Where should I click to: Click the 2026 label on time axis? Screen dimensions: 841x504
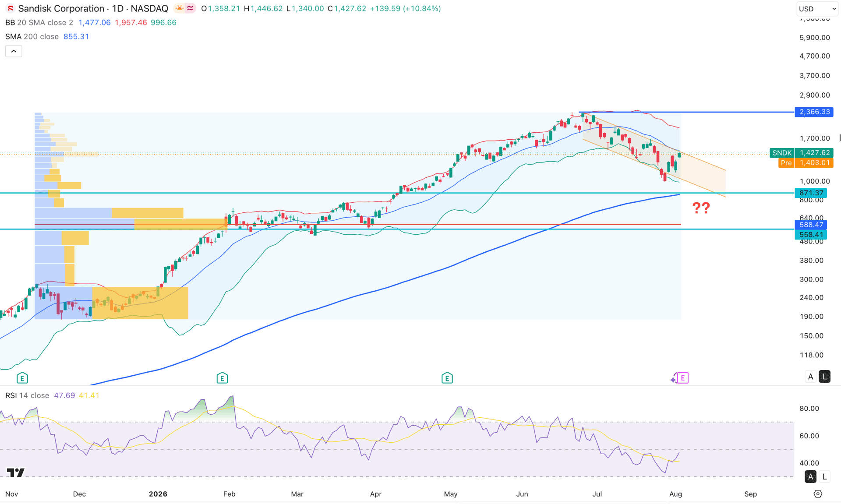[158, 494]
